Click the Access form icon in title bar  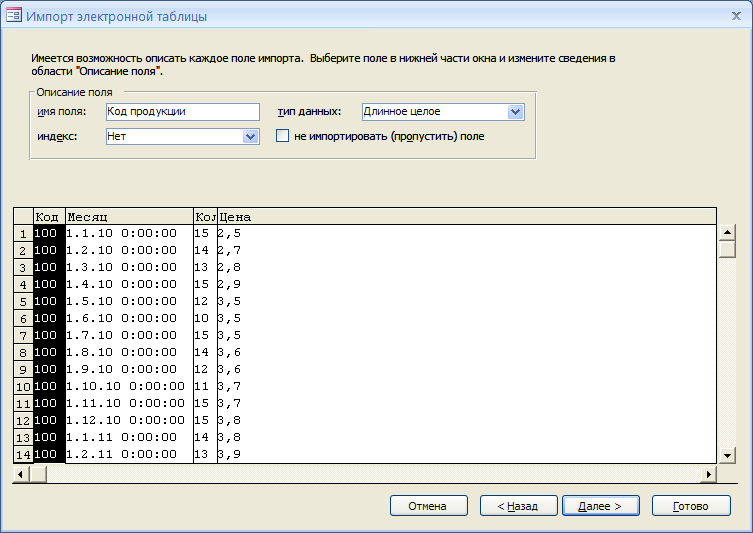(13, 15)
